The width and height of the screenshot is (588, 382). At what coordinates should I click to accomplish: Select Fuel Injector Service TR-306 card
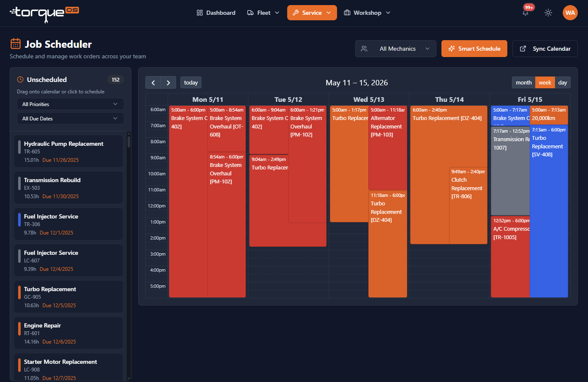(x=68, y=224)
